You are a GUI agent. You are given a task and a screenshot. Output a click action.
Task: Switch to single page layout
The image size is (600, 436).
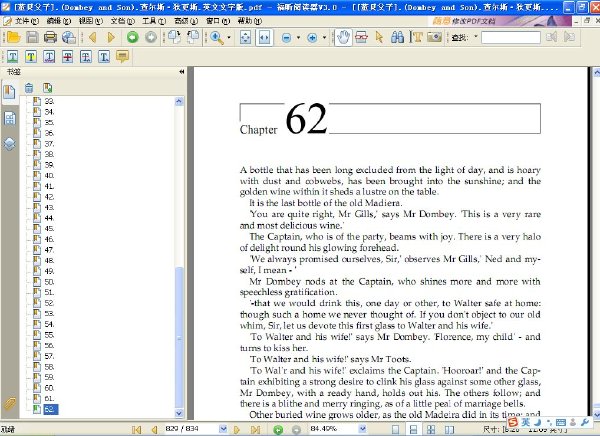395,429
